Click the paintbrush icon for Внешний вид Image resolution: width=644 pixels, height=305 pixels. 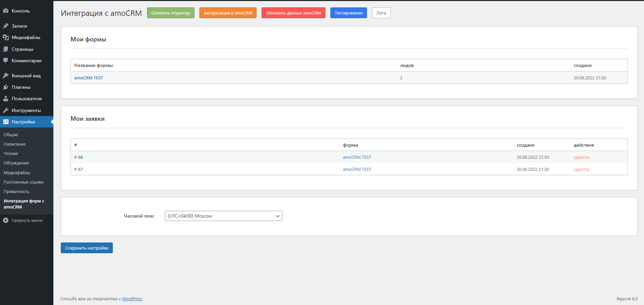[x=6, y=76]
